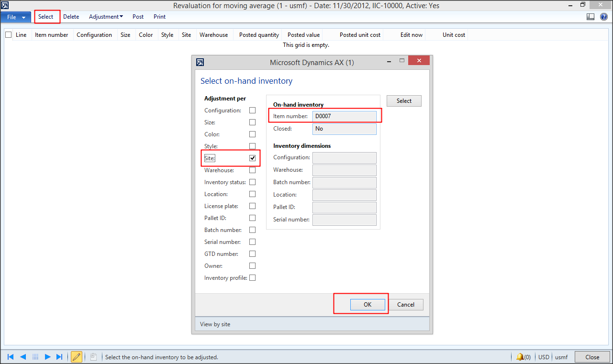Go to next record arrow icon

click(47, 357)
